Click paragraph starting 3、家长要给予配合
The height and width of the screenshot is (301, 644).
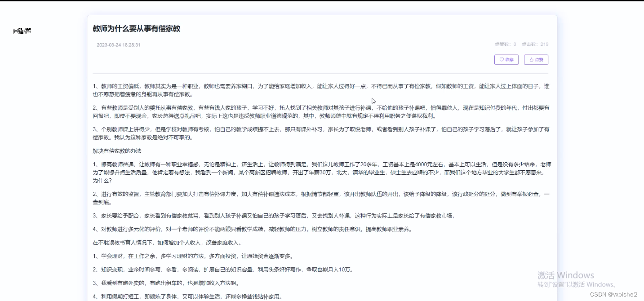[274, 216]
